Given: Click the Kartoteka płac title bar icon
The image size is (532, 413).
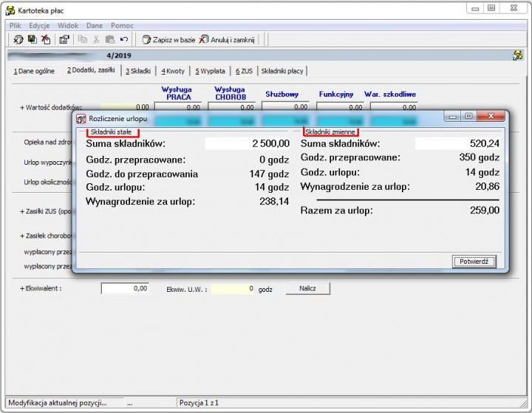Looking at the screenshot, I should pos(10,10).
